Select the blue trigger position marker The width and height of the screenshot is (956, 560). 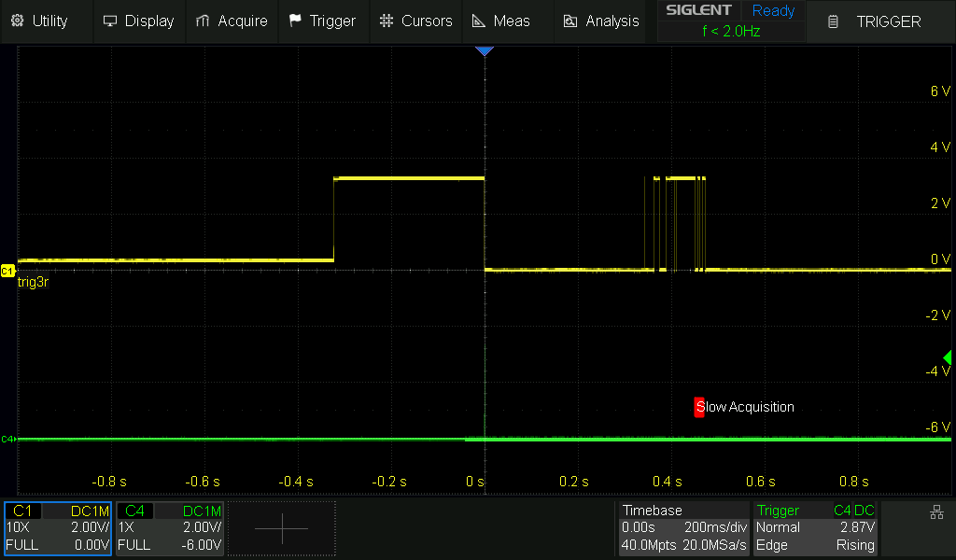coord(484,51)
